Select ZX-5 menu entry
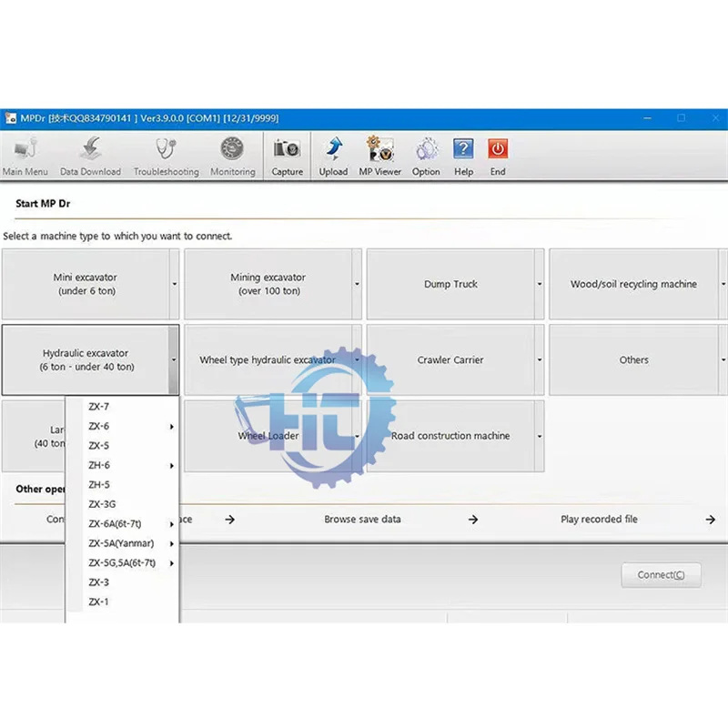 tap(122, 446)
